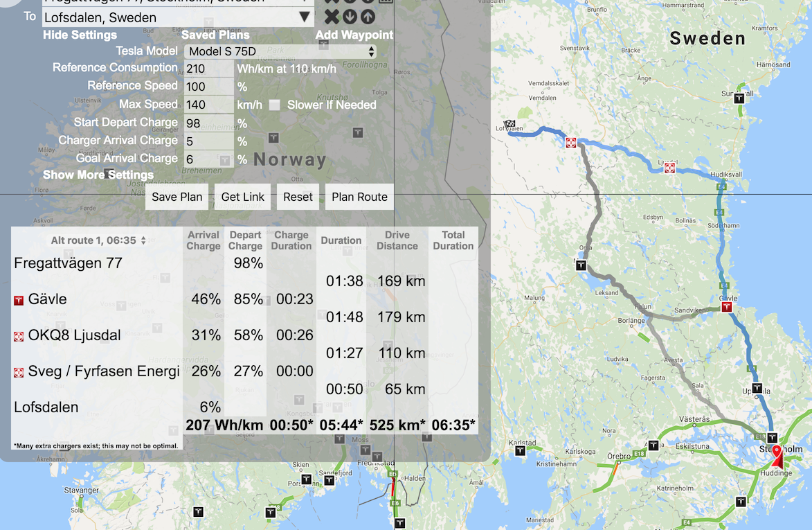
Task: Click the Start Depart Charge field
Action: tap(208, 123)
